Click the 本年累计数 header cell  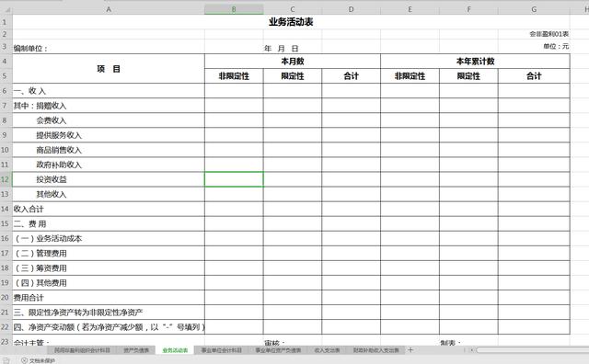[x=475, y=62]
